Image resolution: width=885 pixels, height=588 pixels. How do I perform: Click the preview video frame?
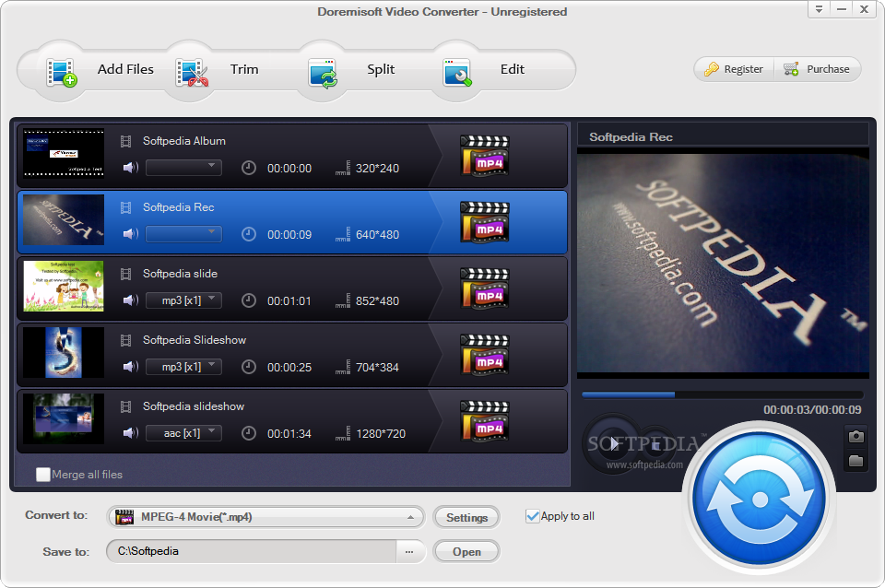723,263
